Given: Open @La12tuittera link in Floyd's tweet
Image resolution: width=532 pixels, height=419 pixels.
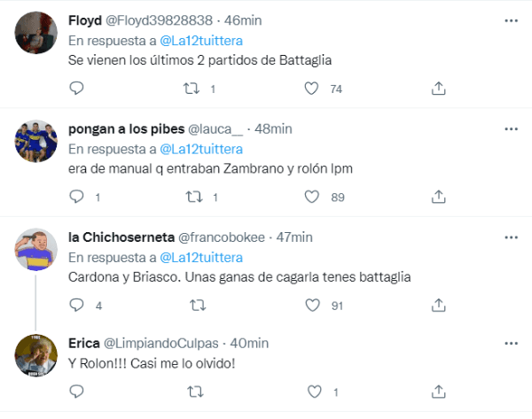Looking at the screenshot, I should coord(201,41).
